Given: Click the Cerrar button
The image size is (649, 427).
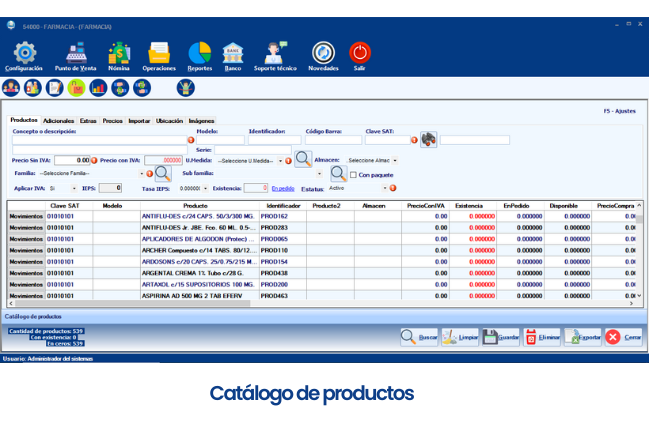Looking at the screenshot, I should coord(624,337).
